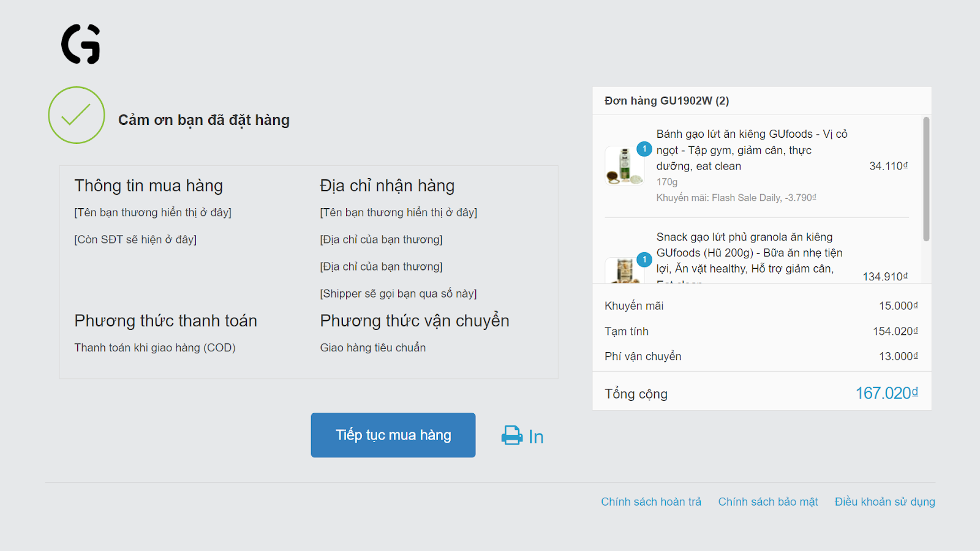Viewport: 980px width, 551px height.
Task: Click the order list scrollbar
Action: 926,179
